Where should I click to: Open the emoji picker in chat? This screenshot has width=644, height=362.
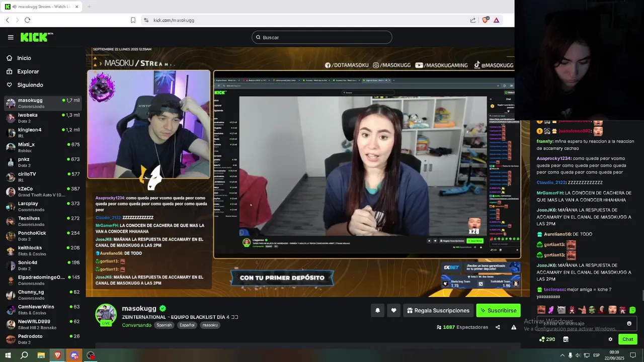629,323
